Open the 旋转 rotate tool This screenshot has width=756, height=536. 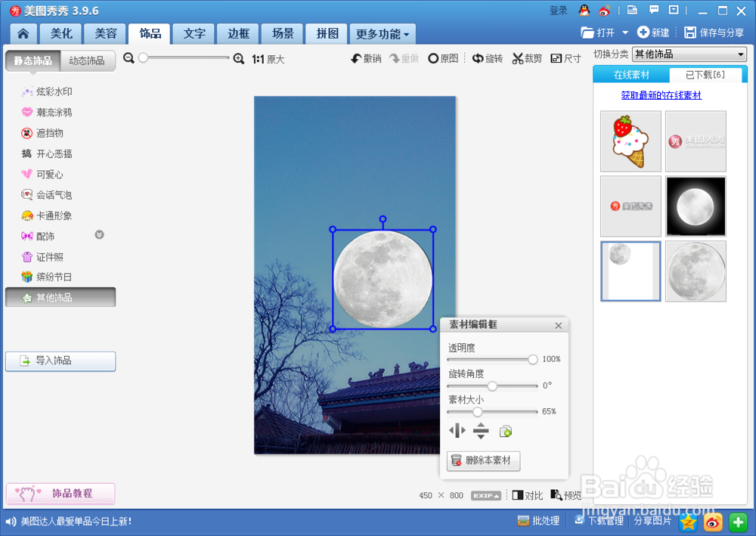pyautogui.click(x=488, y=58)
